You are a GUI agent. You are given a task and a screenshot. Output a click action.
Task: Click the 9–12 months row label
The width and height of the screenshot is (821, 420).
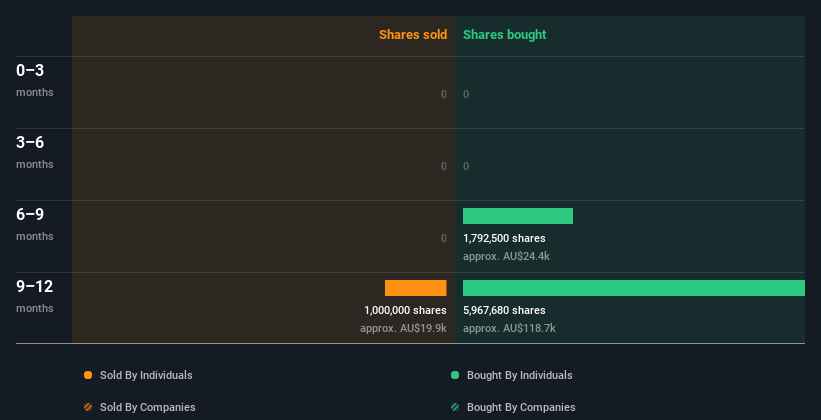[35, 296]
